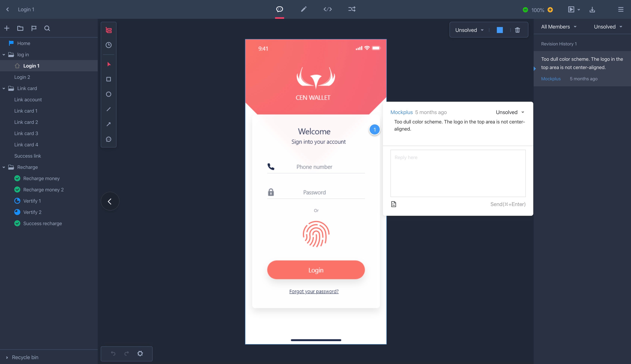Click the comment/annotation tool icon
631x364 pixels.
pyautogui.click(x=279, y=9)
